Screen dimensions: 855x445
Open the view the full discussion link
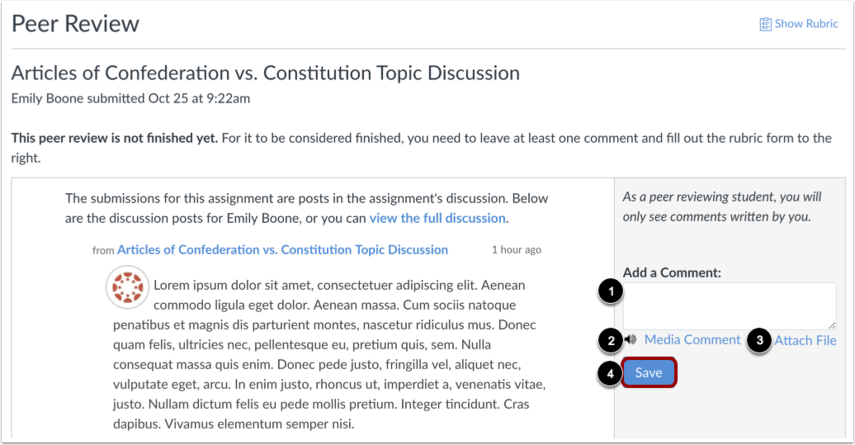click(437, 218)
